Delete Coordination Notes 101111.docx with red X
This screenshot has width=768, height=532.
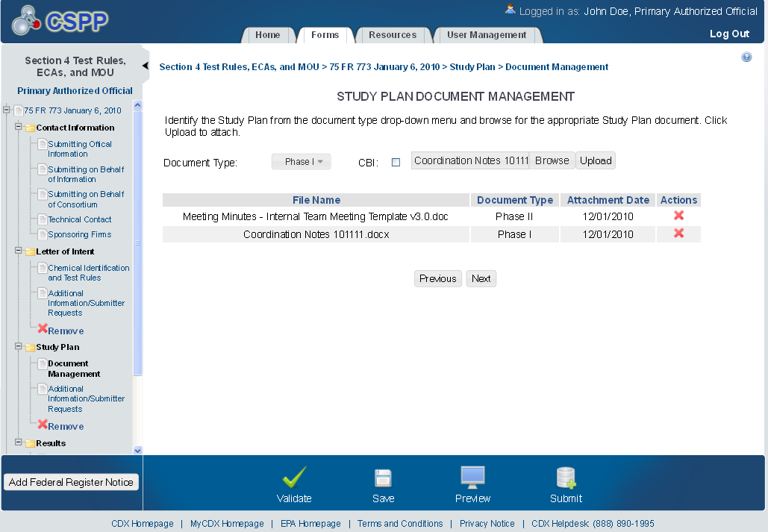coord(678,234)
